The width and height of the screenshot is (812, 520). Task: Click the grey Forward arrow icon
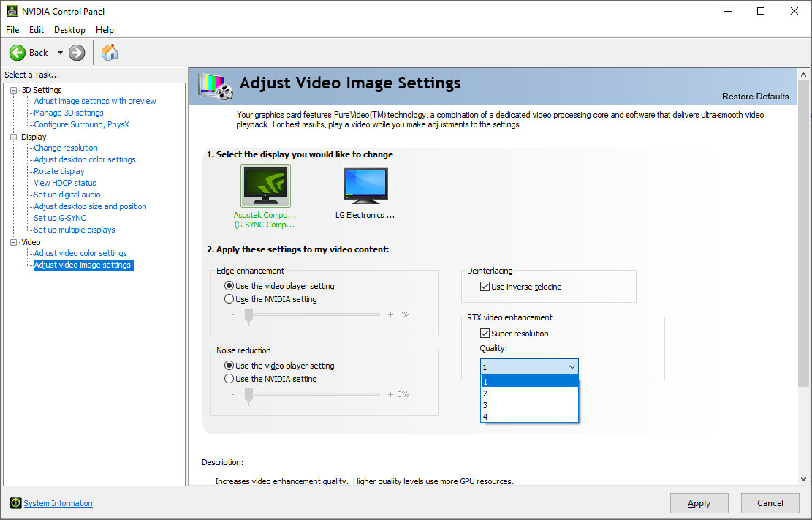click(x=77, y=53)
